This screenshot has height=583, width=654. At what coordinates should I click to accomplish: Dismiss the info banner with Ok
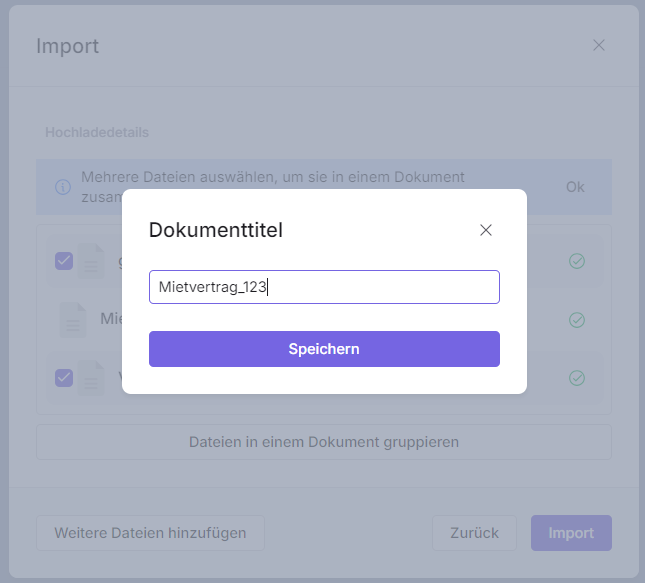point(575,187)
